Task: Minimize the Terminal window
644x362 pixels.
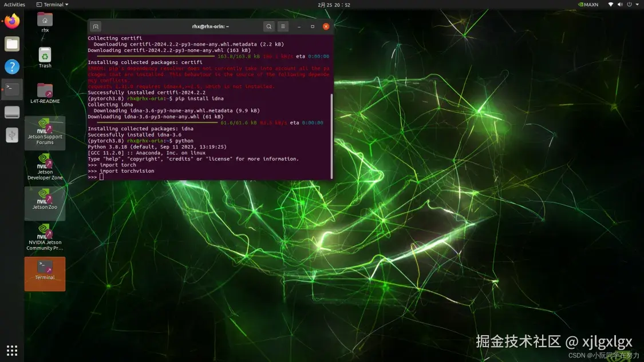Action: pyautogui.click(x=299, y=27)
